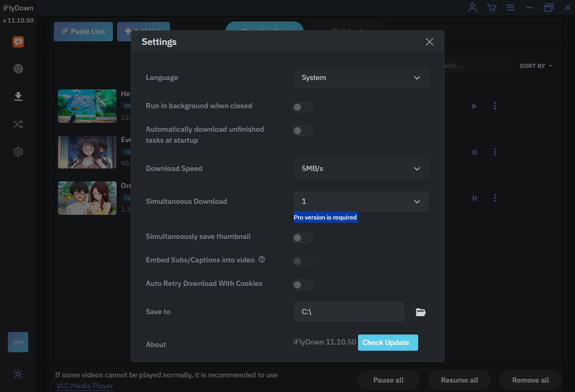Click the orange download home sidebar icon
575x392 pixels.
(18, 42)
